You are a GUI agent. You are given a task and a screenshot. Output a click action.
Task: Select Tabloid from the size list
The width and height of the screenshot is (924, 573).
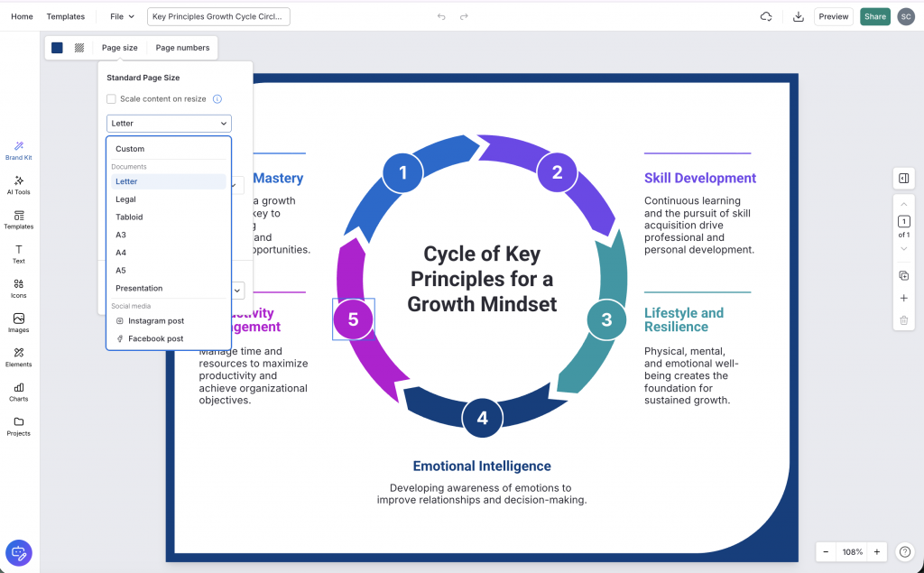pyautogui.click(x=129, y=217)
